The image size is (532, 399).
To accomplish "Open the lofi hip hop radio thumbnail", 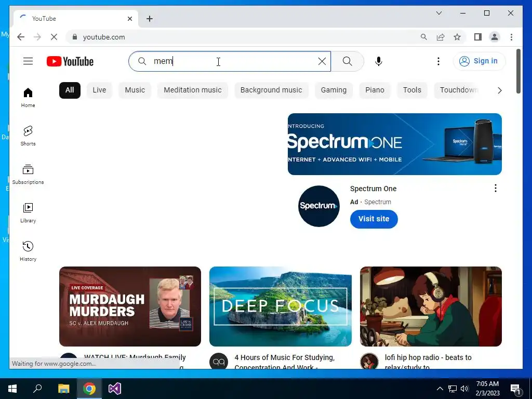I will pyautogui.click(x=431, y=307).
